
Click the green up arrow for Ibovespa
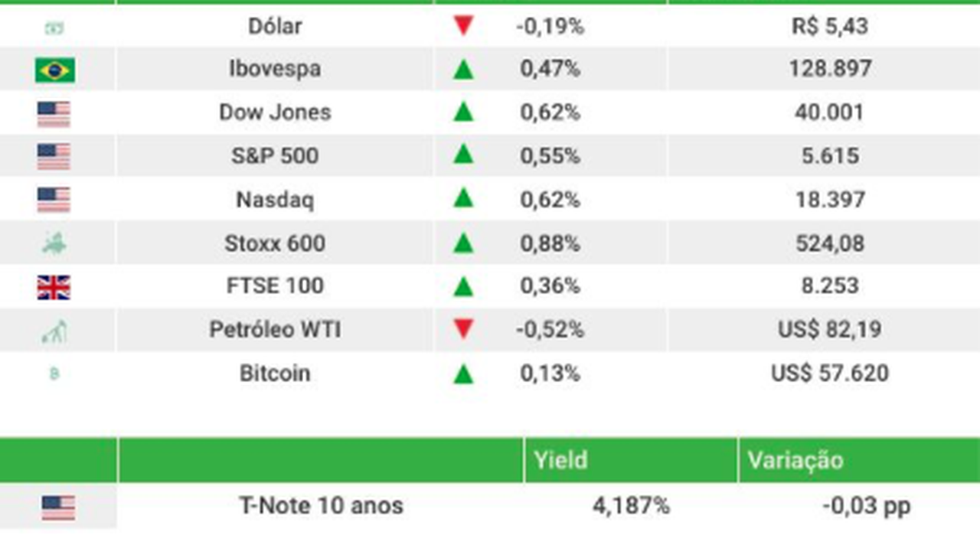coord(462,70)
